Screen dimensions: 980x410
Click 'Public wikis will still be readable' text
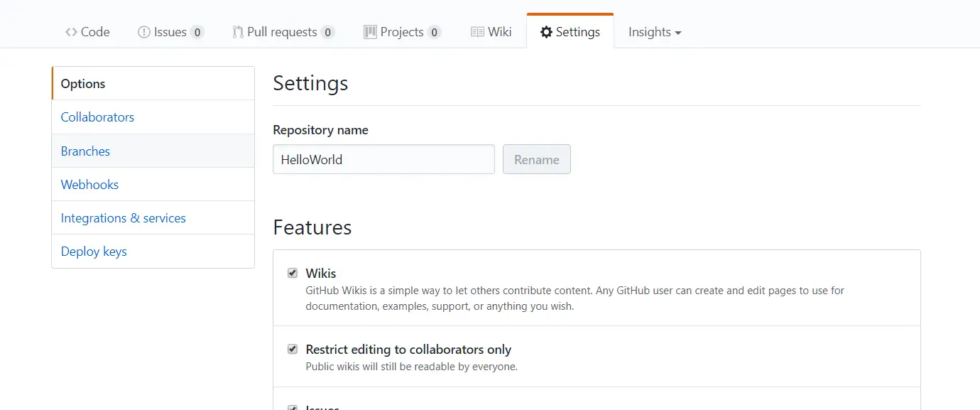click(412, 367)
